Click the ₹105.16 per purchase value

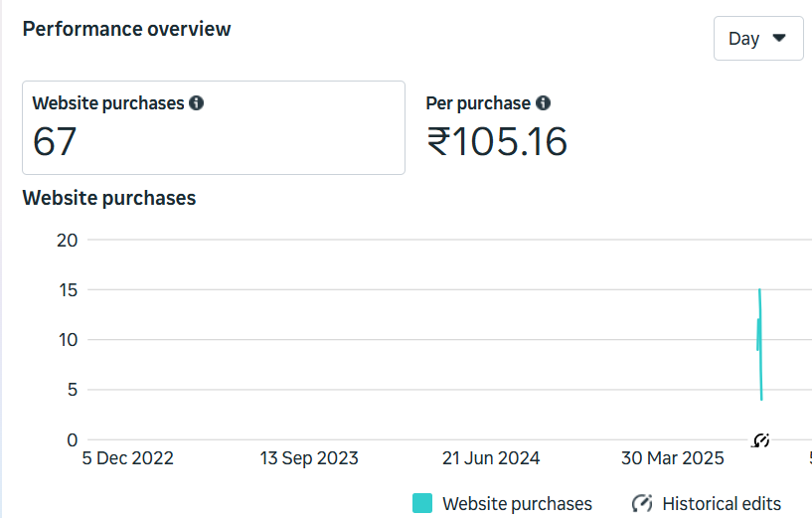pos(497,142)
